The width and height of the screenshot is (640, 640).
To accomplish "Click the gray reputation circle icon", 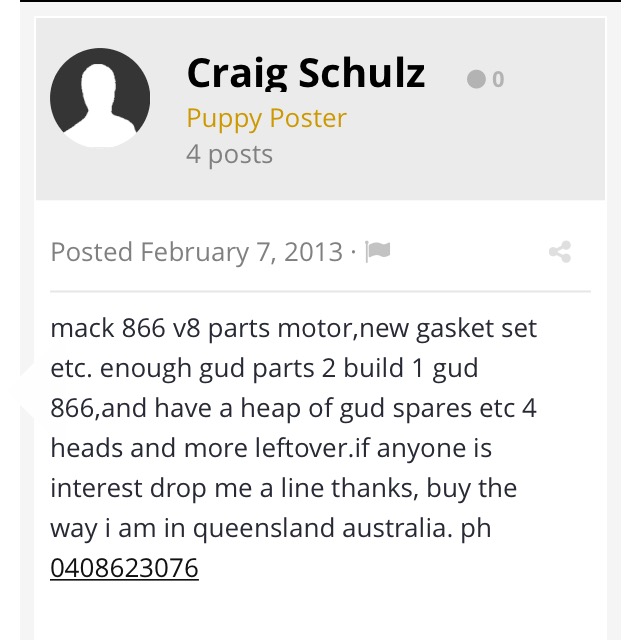I will (x=476, y=79).
